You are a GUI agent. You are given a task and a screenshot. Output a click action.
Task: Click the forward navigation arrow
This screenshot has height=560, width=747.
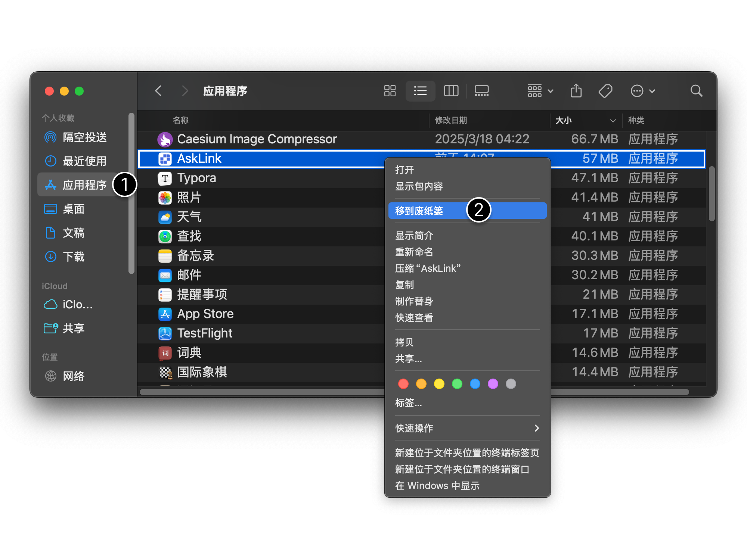click(185, 91)
